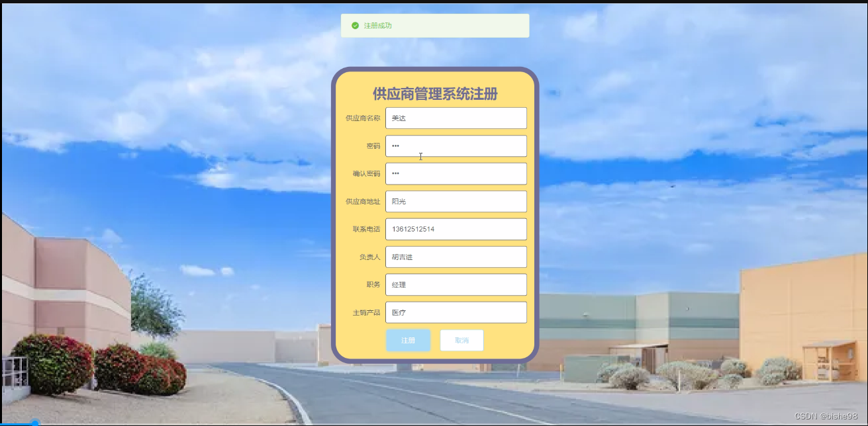Select the 负责人 input field
Screen dimensions: 868x426
click(456, 257)
